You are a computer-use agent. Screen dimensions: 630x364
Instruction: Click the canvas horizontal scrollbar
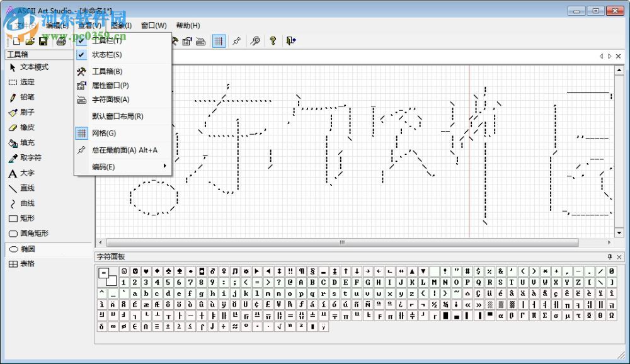click(x=341, y=242)
